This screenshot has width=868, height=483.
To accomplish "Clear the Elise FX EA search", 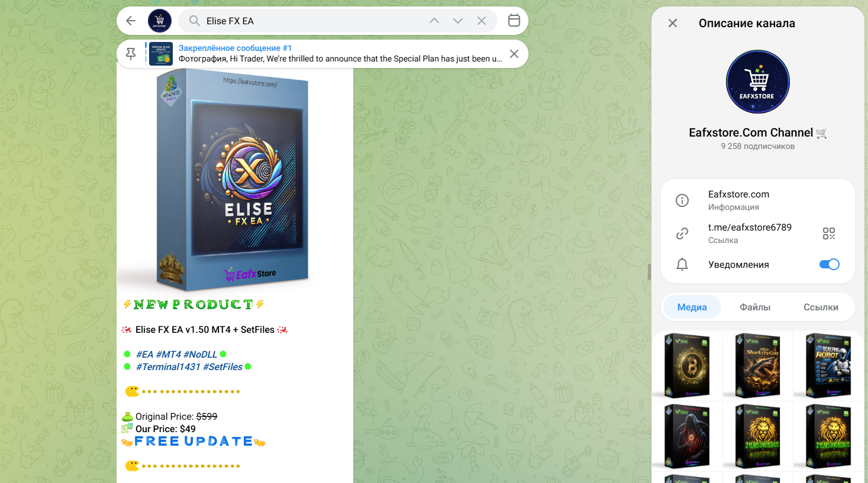I will point(482,21).
